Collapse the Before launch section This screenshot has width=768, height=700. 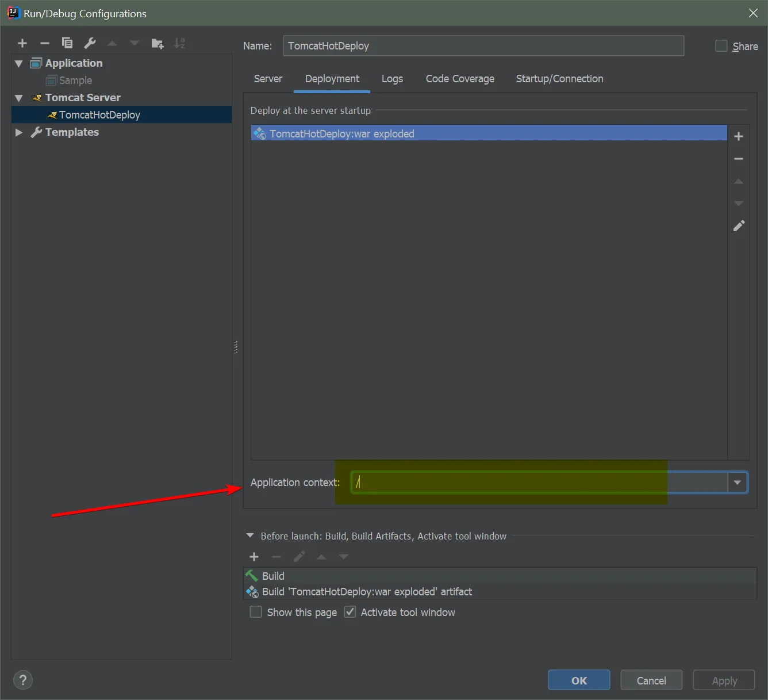pyautogui.click(x=250, y=535)
